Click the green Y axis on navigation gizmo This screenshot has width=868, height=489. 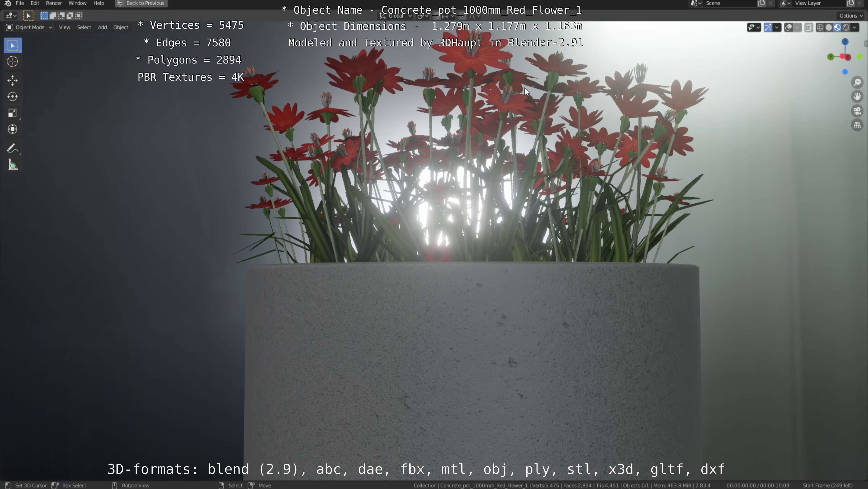[x=831, y=57]
